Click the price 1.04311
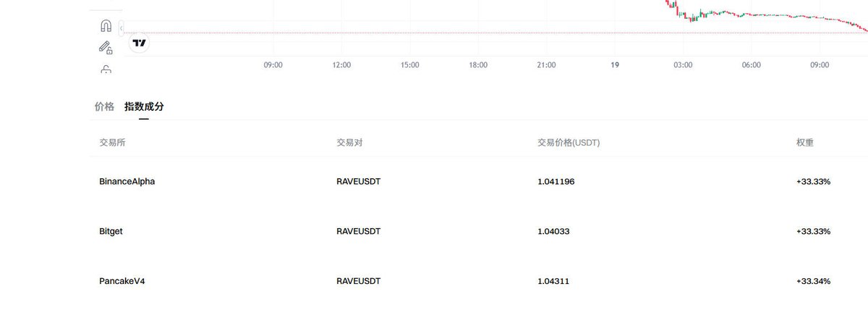 pyautogui.click(x=553, y=280)
